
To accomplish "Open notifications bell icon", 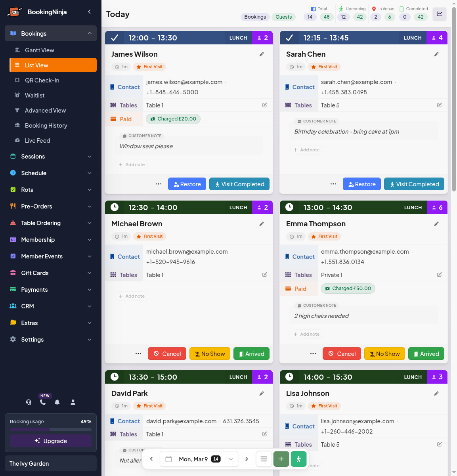I will click(x=57, y=402).
